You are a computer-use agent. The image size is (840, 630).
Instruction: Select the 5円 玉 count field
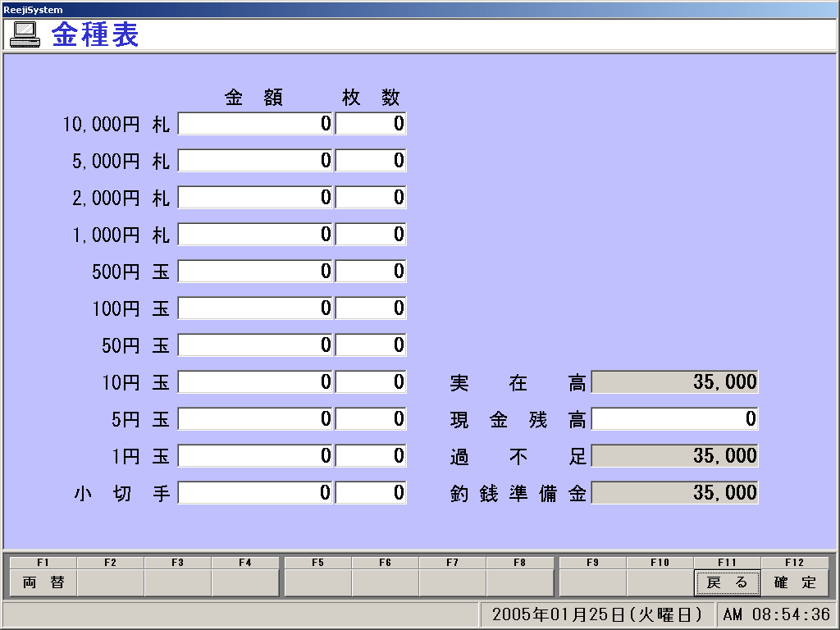pos(370,419)
